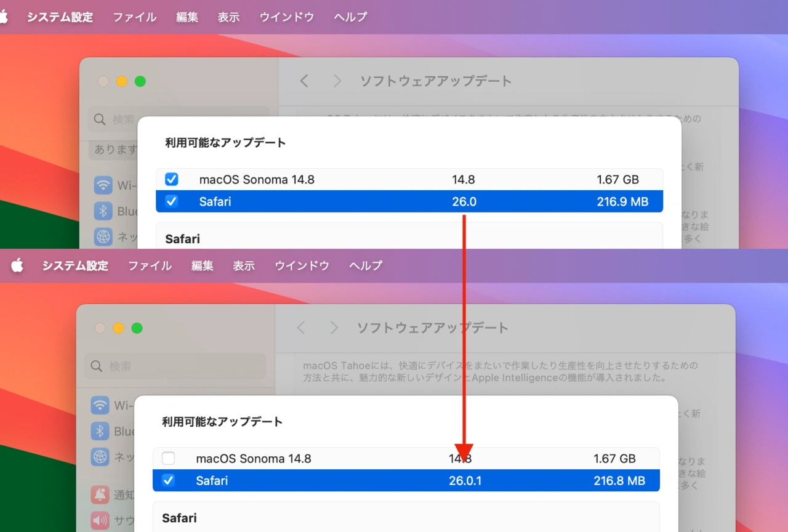Click the back navigation chevron in the lower window
The width and height of the screenshot is (788, 532).
point(300,328)
